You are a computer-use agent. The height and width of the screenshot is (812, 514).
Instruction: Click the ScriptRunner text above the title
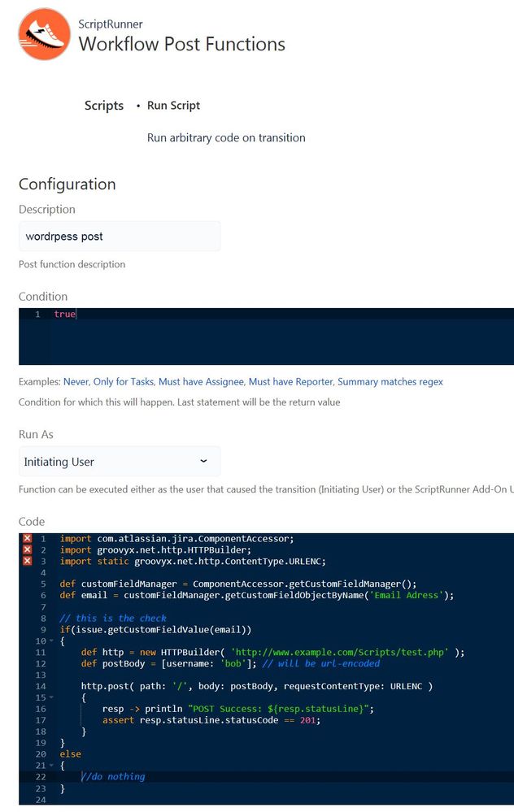[x=111, y=24]
